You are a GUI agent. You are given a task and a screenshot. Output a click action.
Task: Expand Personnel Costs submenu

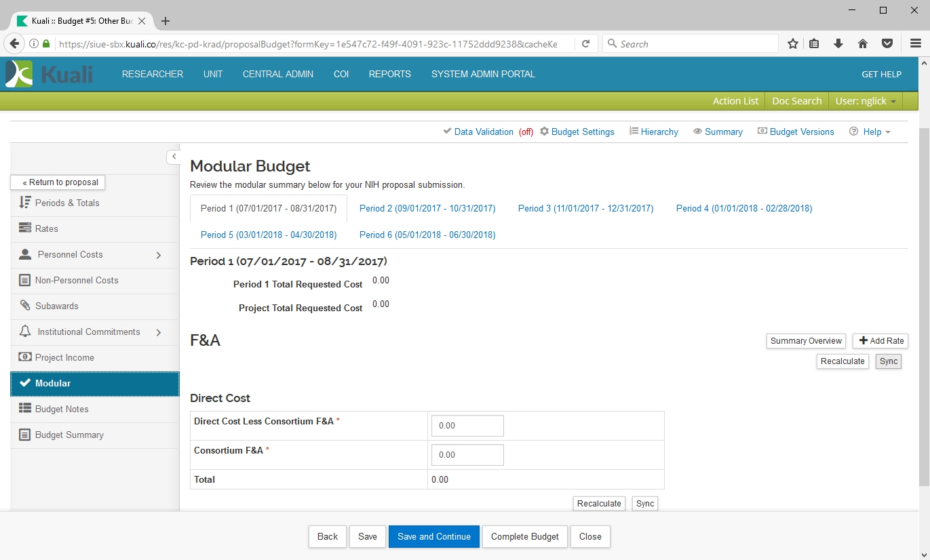[x=159, y=255]
